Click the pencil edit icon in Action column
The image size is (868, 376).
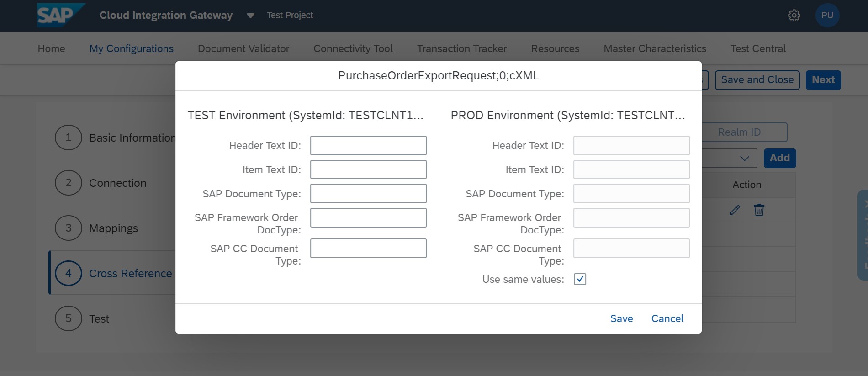(735, 210)
